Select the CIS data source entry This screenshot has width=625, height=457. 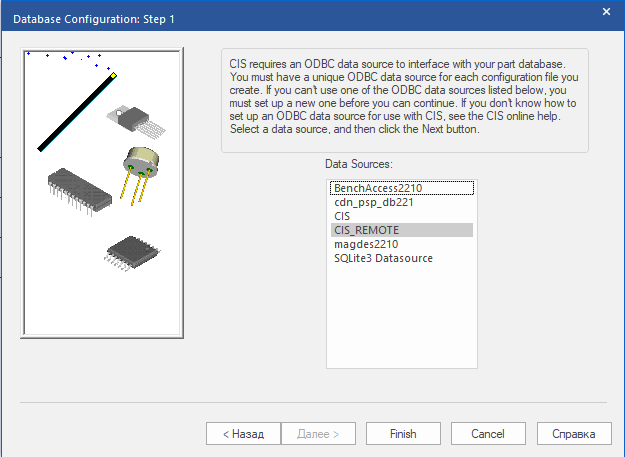[x=342, y=215]
